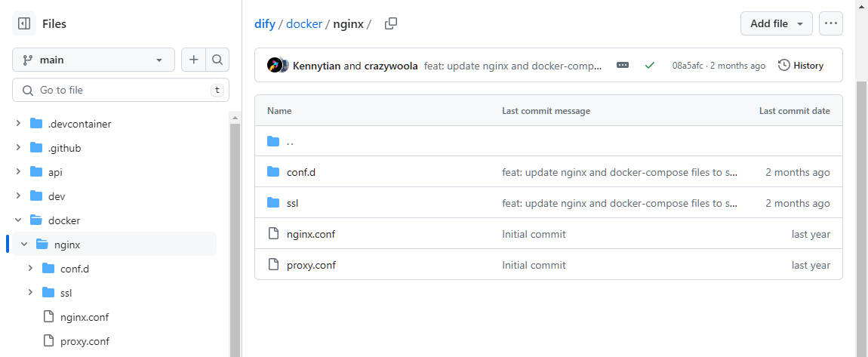Open the History button
868x357 pixels.
point(801,66)
